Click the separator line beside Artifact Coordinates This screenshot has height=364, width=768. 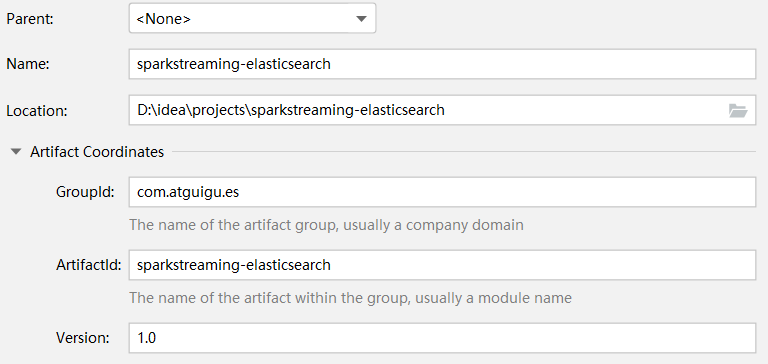464,151
